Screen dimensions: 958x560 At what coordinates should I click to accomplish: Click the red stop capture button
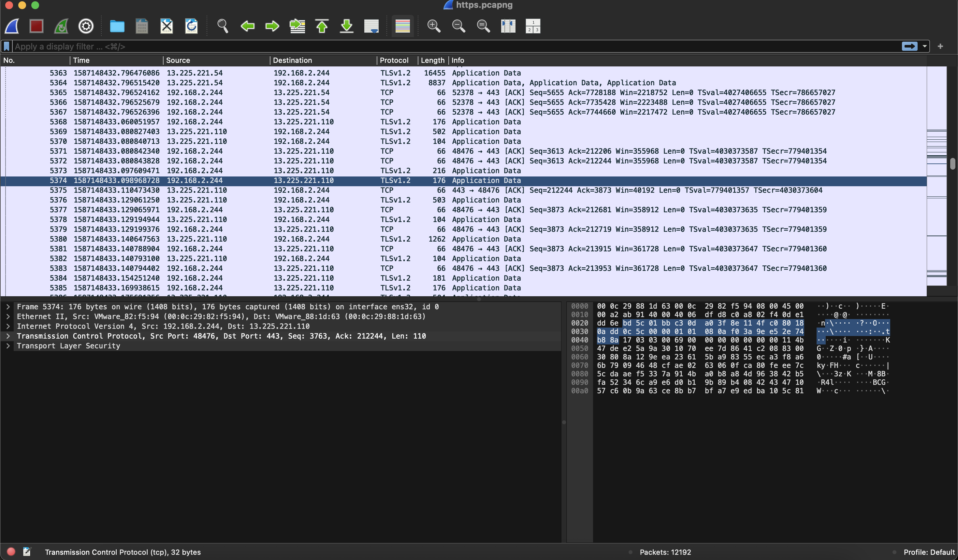(36, 26)
